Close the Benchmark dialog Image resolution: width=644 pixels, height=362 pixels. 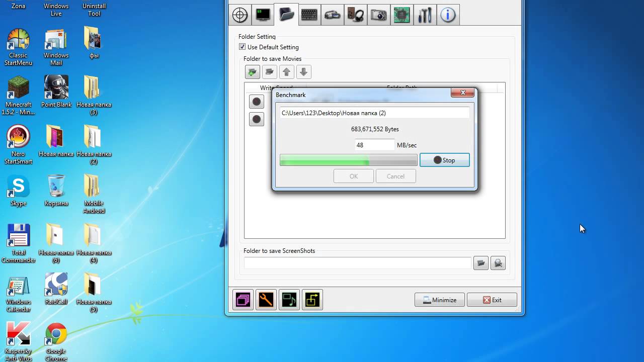pos(463,93)
